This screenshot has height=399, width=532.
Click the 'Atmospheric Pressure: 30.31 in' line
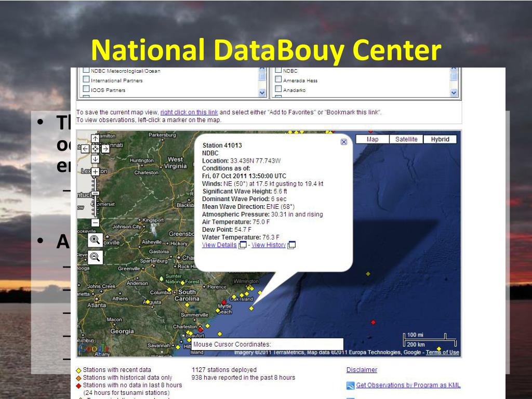point(262,215)
